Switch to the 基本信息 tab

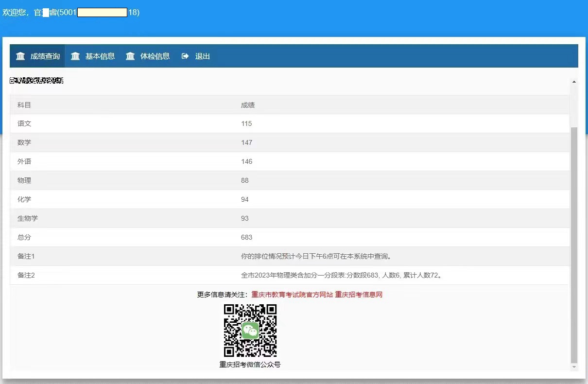[x=92, y=56]
